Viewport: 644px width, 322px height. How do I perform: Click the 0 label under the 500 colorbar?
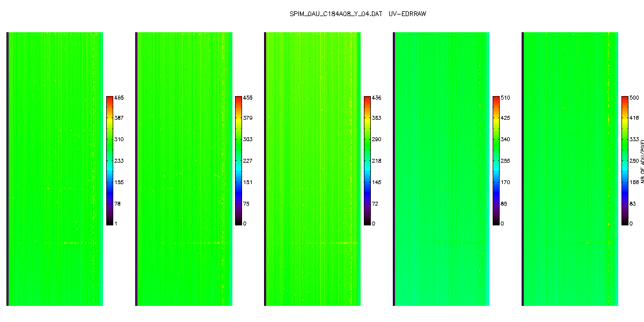coord(631,223)
